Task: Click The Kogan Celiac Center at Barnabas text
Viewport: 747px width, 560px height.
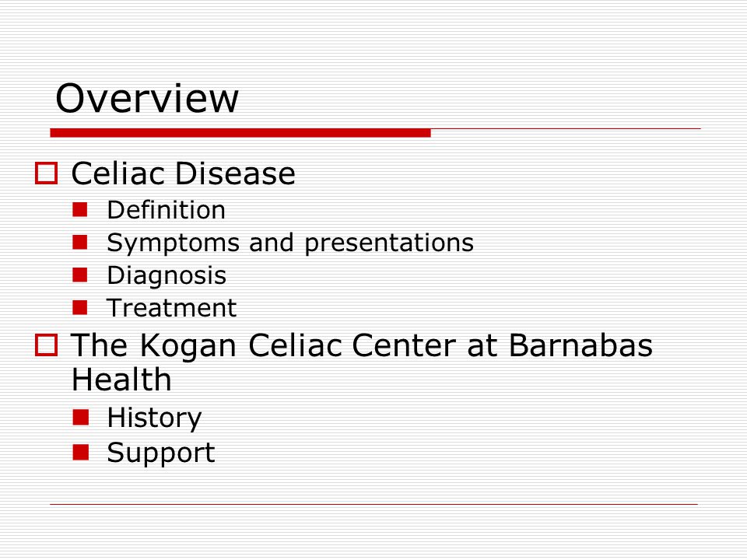Action: 362,345
